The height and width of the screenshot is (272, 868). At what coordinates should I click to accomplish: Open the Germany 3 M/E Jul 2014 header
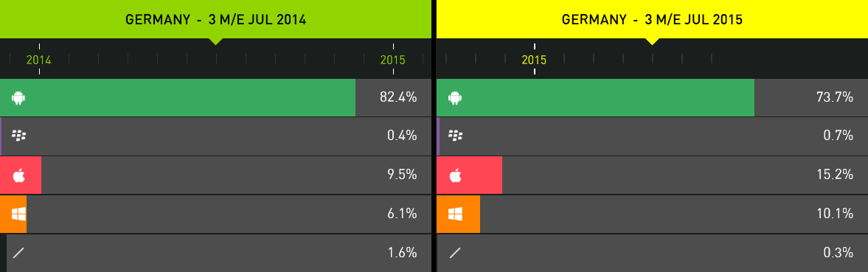pos(215,19)
